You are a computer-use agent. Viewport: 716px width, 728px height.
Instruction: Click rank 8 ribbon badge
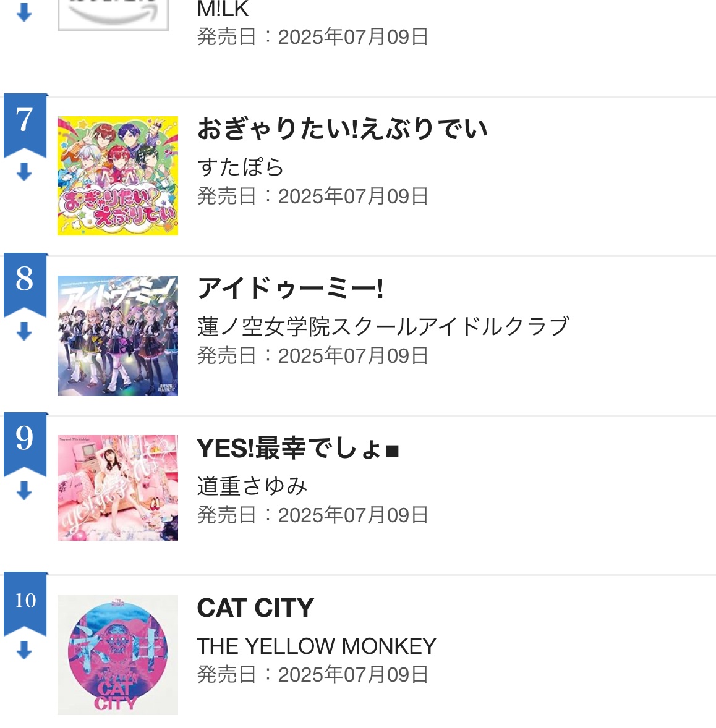[25, 279]
